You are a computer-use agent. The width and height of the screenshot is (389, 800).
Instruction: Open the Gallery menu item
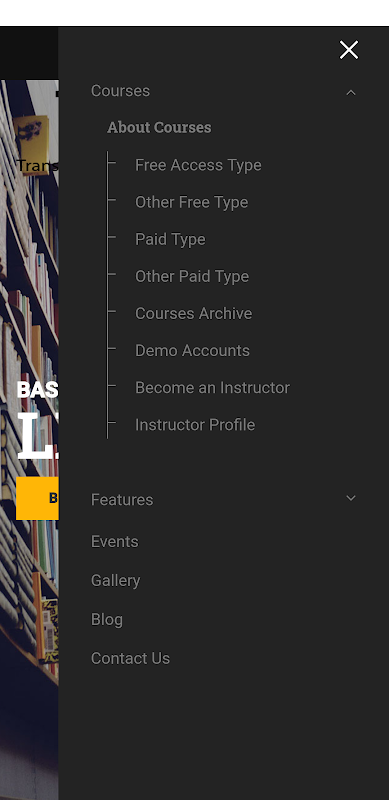[115, 581]
